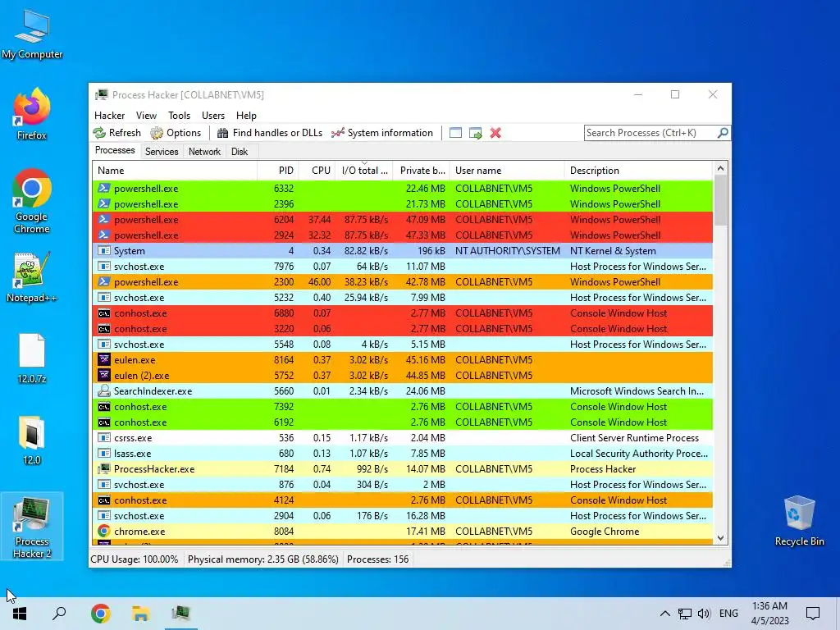Open System information graph button
Image resolution: width=840 pixels, height=630 pixels.
[x=382, y=133]
